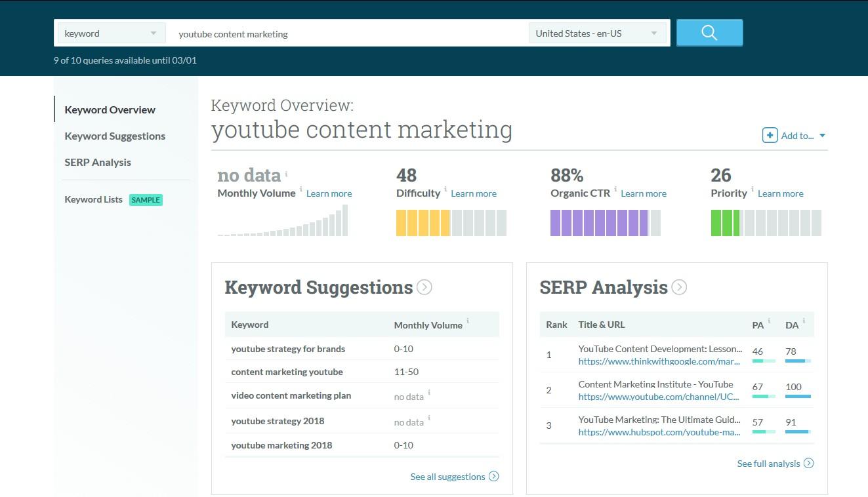Click the Keyword Suggestions panel heading
Screen dimensions: 868x497
(319, 287)
